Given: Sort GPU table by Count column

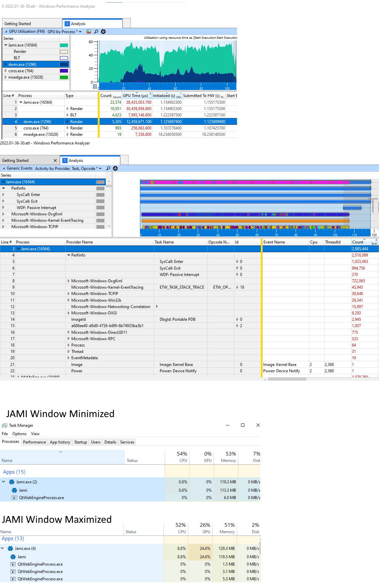Looking at the screenshot, I should (111, 96).
